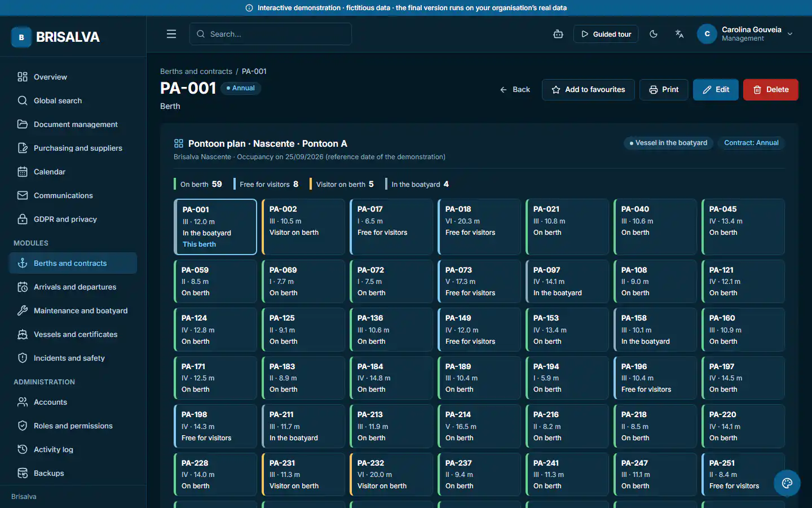Edit the PA-001 berth

click(x=716, y=90)
